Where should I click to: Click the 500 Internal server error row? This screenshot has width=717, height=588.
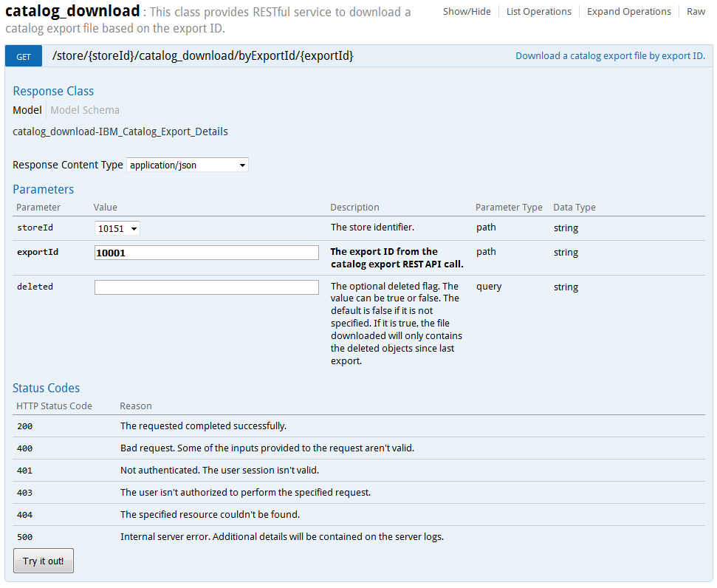(x=222, y=536)
